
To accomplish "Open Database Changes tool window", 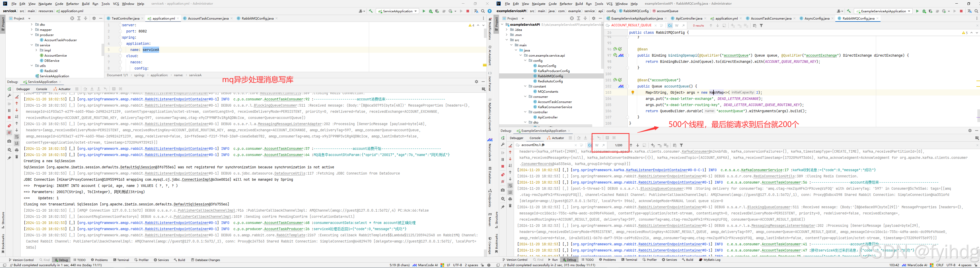I will pos(205,260).
